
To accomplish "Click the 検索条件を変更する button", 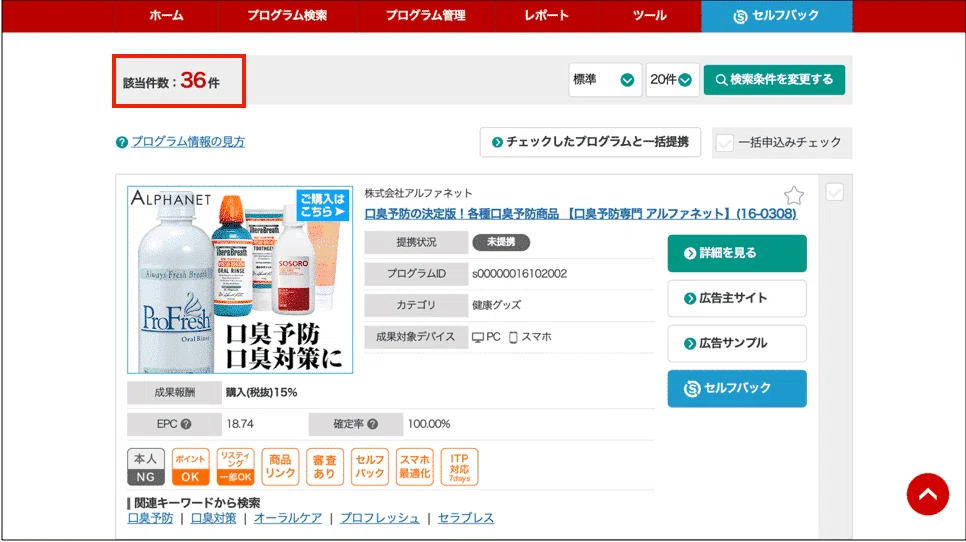I will (774, 80).
